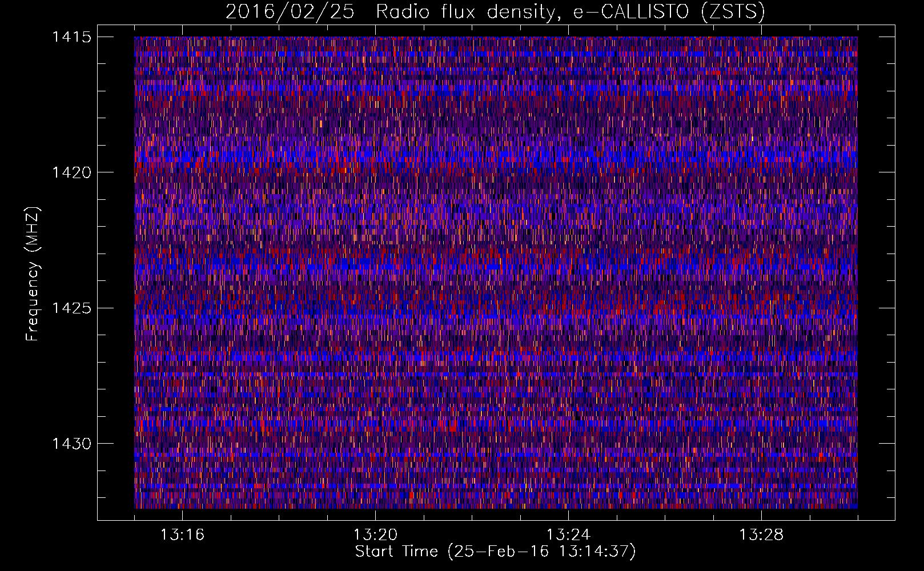Select the 13:28 time axis label
This screenshot has height=571, width=924.
coord(761,535)
